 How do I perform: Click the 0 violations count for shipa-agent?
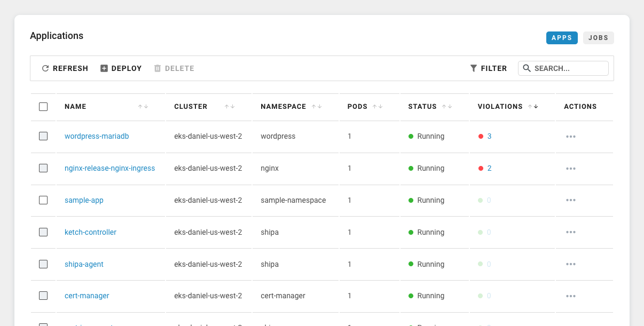(489, 264)
